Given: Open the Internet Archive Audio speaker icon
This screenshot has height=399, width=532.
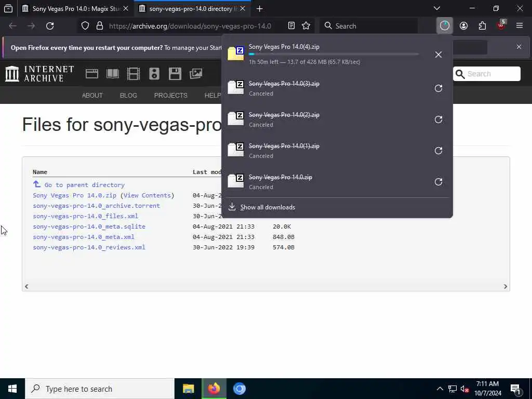Looking at the screenshot, I should (154, 74).
